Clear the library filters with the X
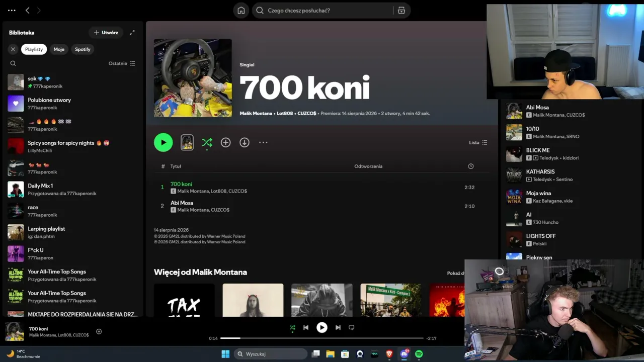644x362 pixels. coord(13,49)
